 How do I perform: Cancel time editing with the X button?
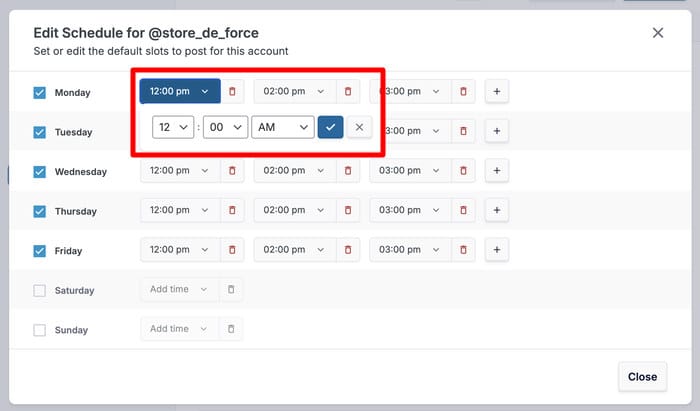(359, 127)
